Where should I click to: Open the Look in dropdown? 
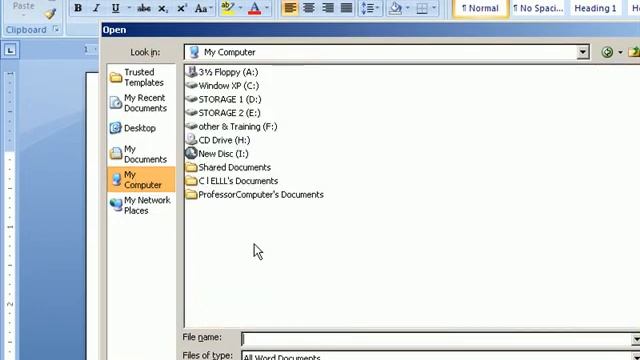(582, 52)
